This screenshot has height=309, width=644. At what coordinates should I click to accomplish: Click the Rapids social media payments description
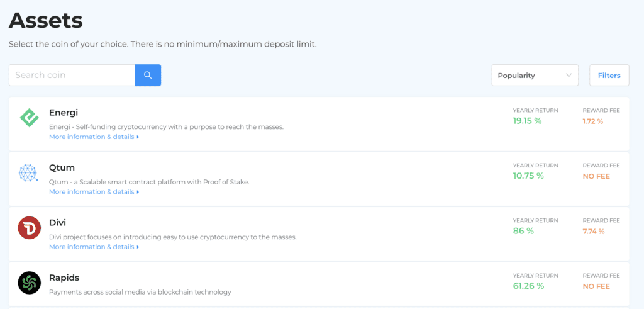[140, 292]
